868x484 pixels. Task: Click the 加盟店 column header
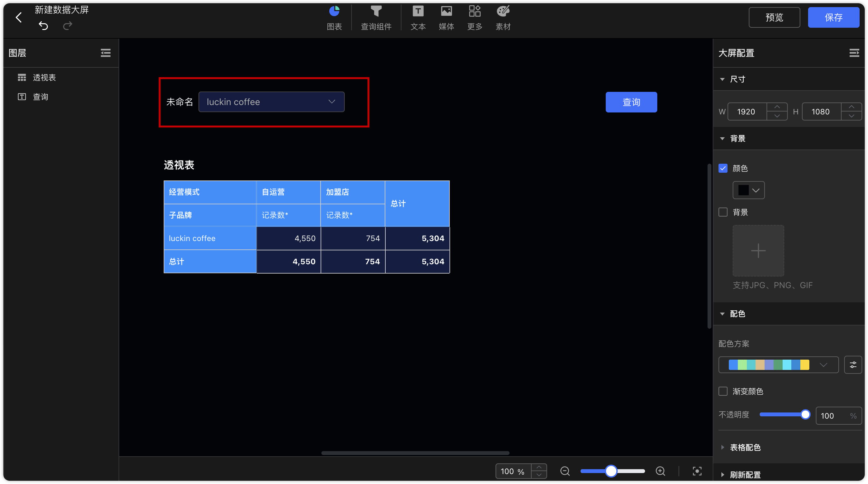(x=353, y=192)
